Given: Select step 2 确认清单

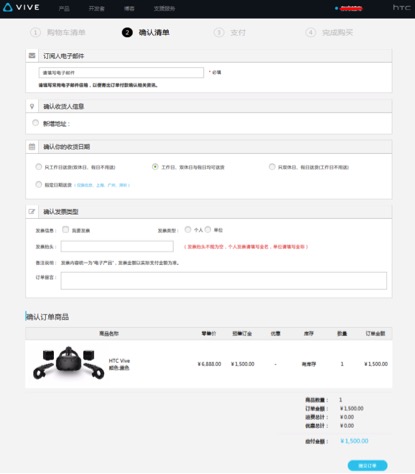Looking at the screenshot, I should coord(146,32).
